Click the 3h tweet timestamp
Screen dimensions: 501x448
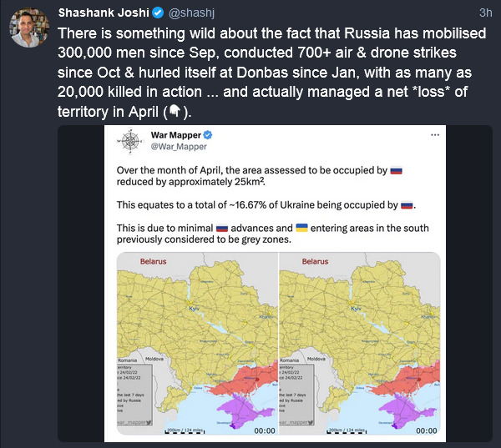pos(485,13)
